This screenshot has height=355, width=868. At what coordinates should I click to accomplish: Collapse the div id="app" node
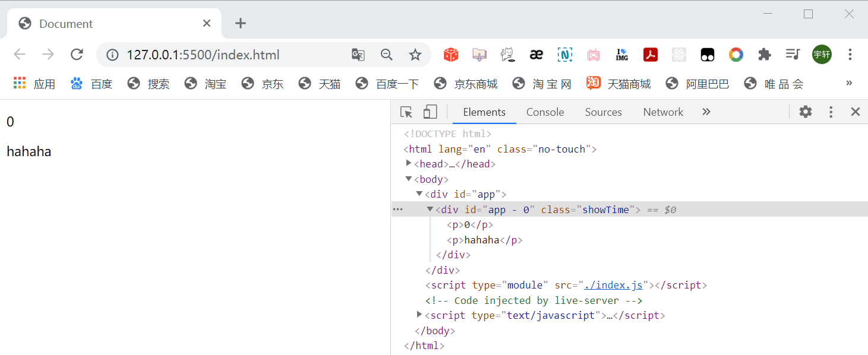[419, 194]
